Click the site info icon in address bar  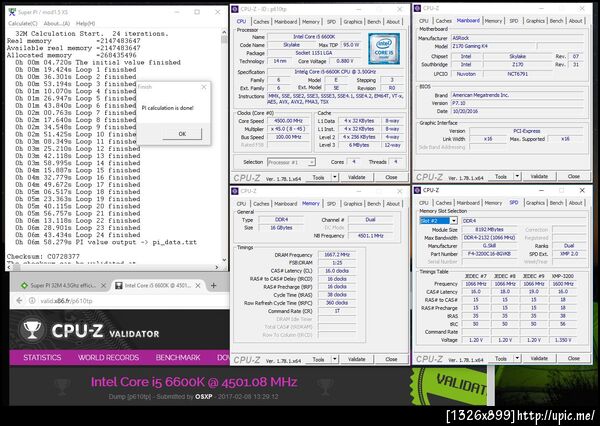coord(33,301)
